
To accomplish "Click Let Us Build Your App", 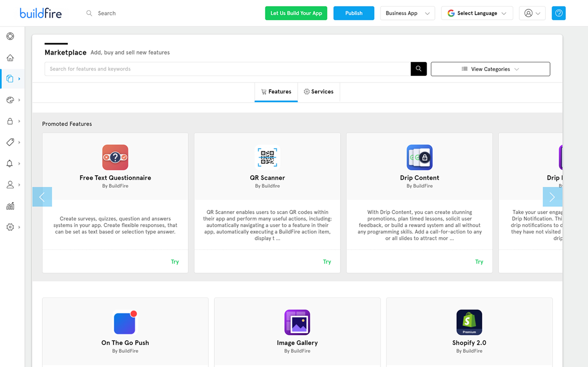I will coord(296,13).
